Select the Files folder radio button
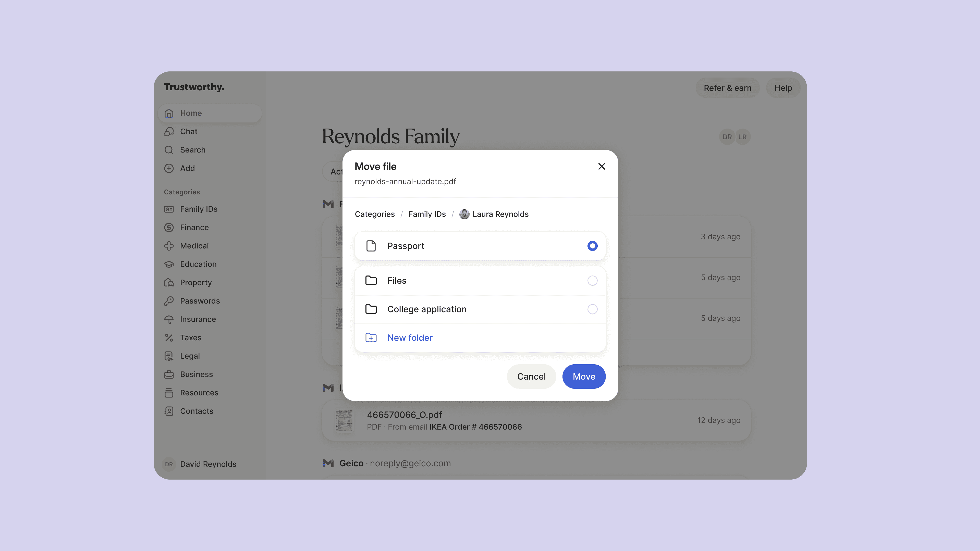This screenshot has height=551, width=980. coord(592,281)
